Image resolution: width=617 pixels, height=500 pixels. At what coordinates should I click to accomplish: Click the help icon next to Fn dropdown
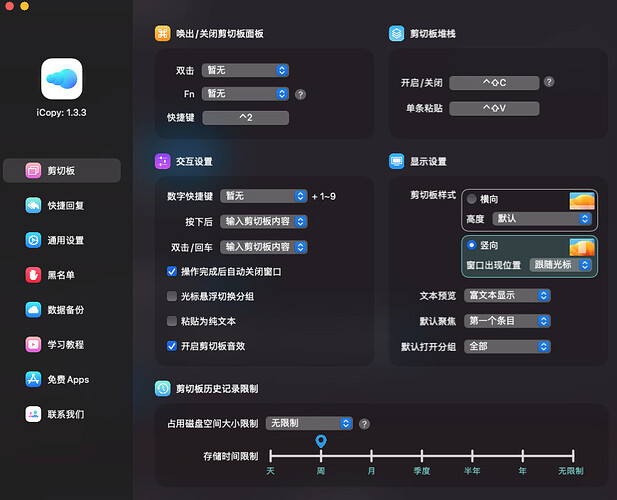tap(300, 94)
